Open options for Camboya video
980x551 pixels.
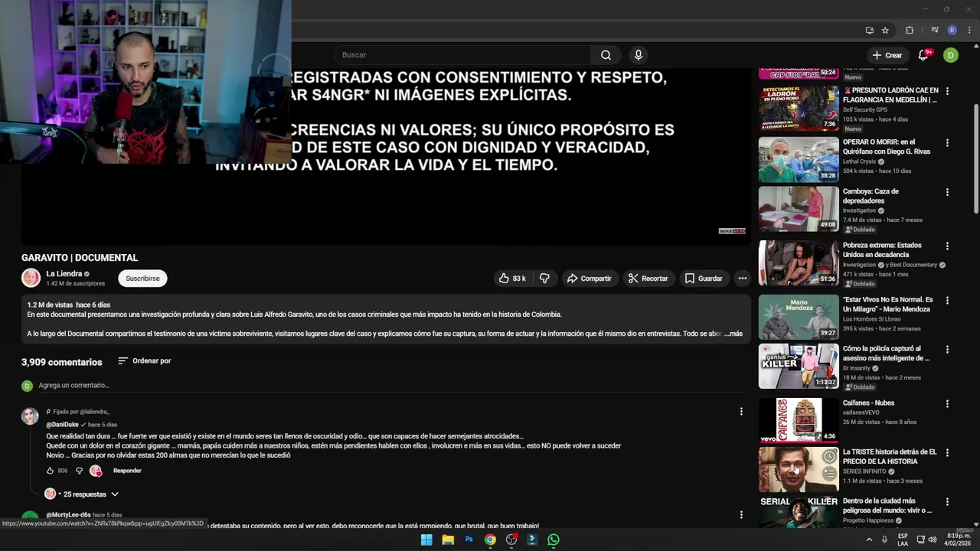tap(947, 192)
